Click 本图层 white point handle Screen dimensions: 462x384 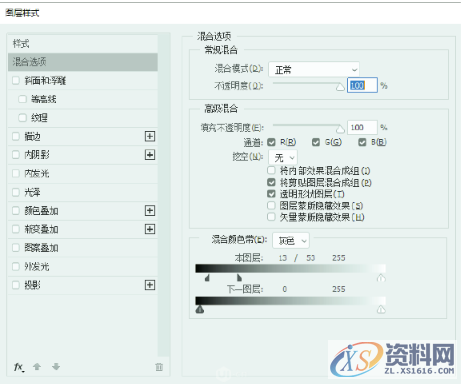[x=381, y=278]
